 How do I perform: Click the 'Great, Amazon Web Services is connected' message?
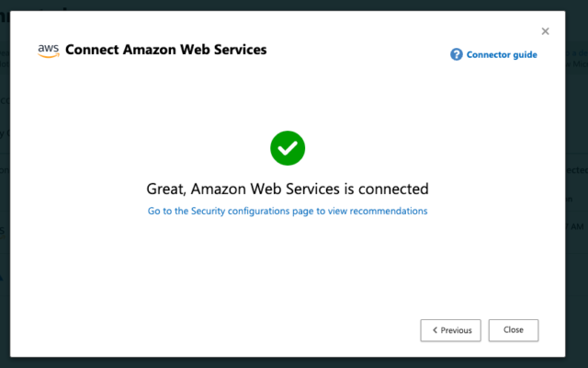(x=288, y=189)
